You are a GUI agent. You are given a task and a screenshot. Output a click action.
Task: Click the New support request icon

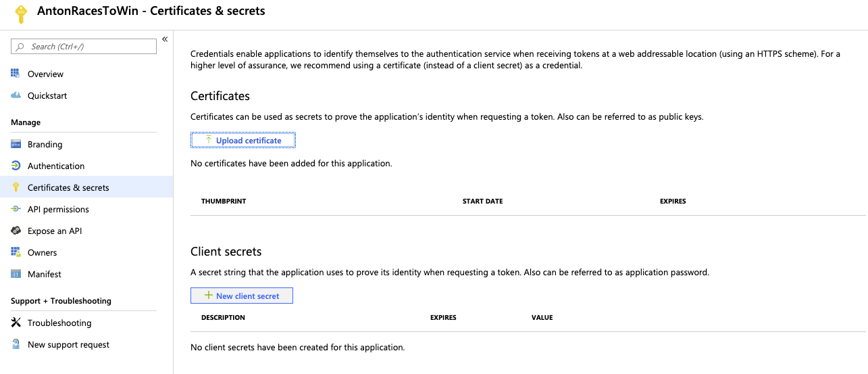coord(16,344)
